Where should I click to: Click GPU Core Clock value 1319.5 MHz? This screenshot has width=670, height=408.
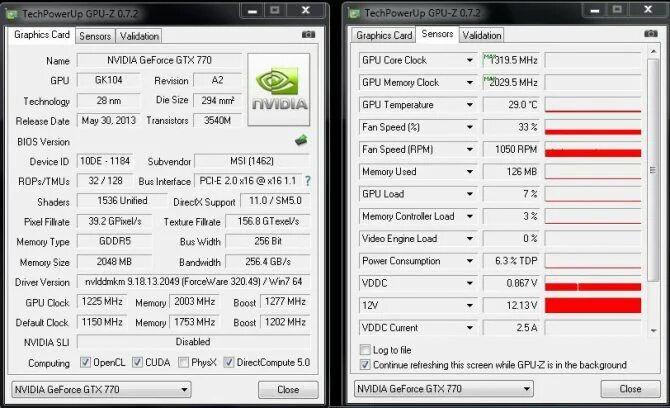(x=511, y=60)
